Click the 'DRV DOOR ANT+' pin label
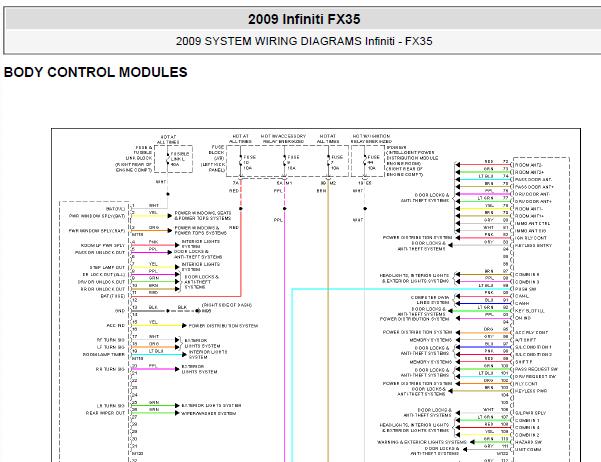This screenshot has height=462, width=601. (x=533, y=201)
